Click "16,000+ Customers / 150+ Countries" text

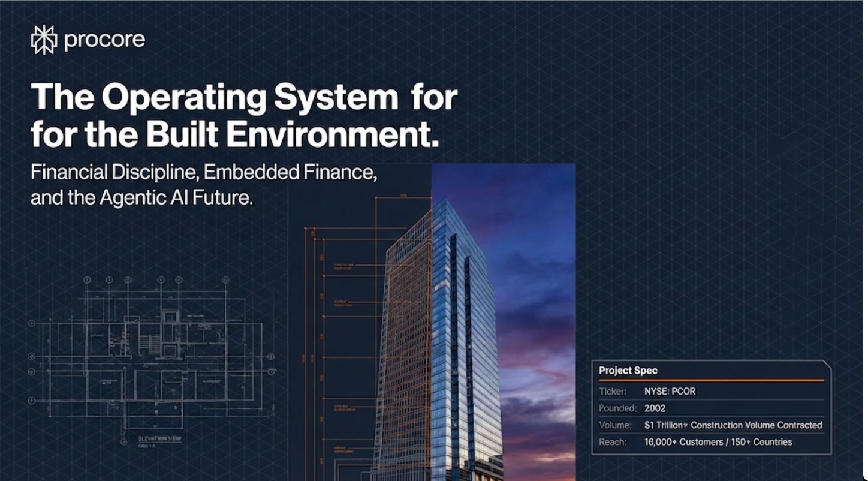[718, 442]
